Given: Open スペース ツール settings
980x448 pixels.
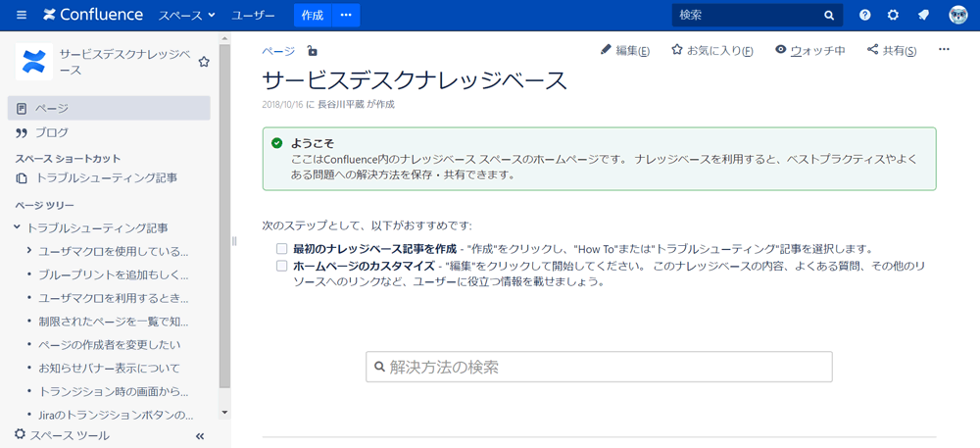Looking at the screenshot, I should [x=62, y=435].
